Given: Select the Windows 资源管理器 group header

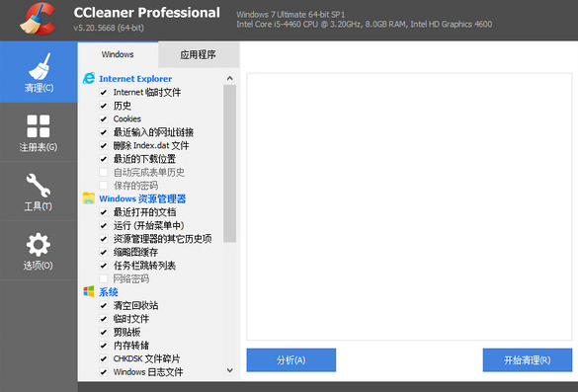Looking at the screenshot, I should click(x=142, y=198).
